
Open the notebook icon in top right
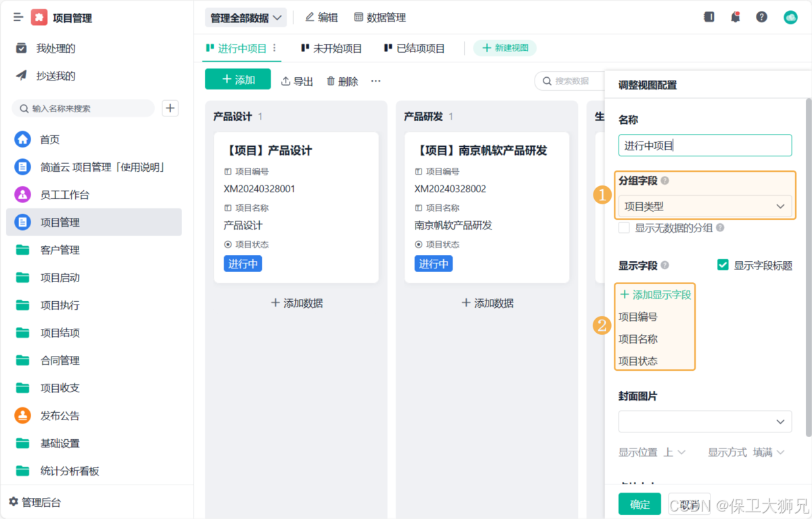pos(709,18)
